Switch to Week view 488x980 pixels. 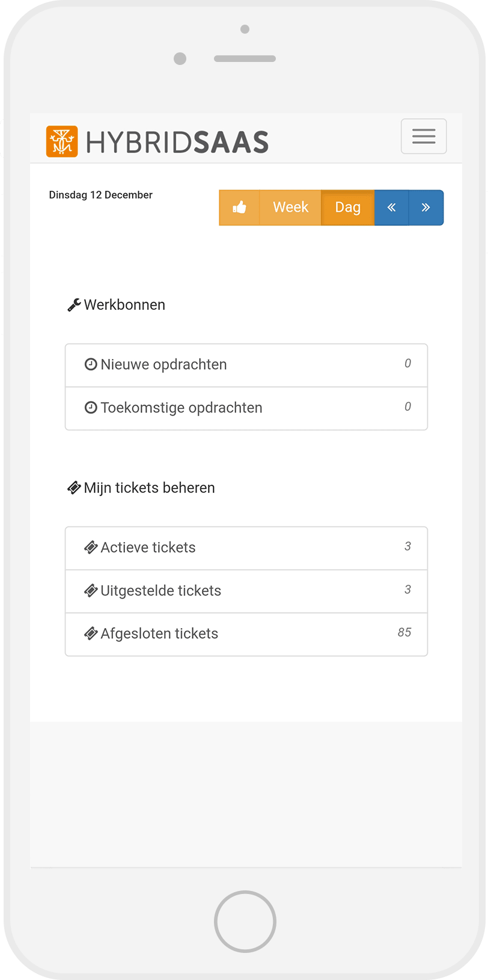pyautogui.click(x=290, y=208)
